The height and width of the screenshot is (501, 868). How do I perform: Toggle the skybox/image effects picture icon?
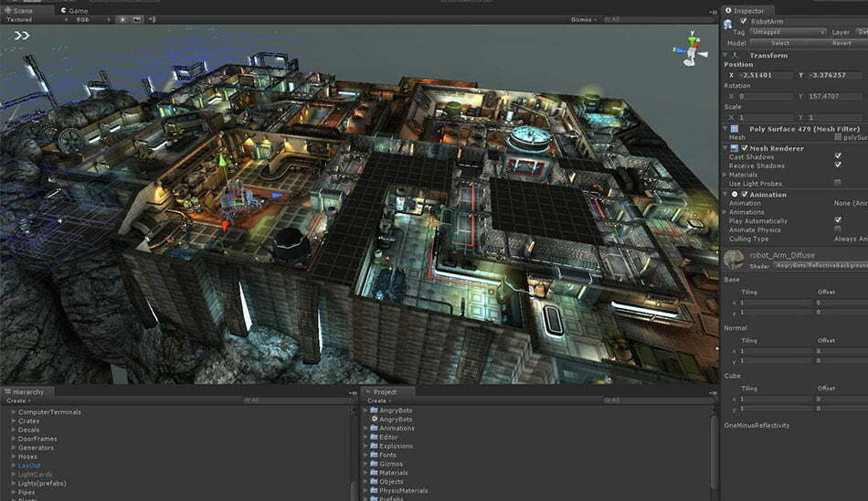[x=137, y=19]
